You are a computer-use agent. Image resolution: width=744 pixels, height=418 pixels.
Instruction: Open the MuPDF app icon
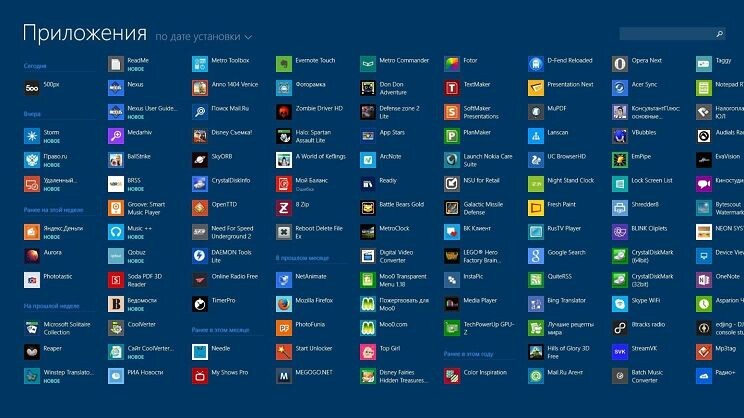click(536, 112)
